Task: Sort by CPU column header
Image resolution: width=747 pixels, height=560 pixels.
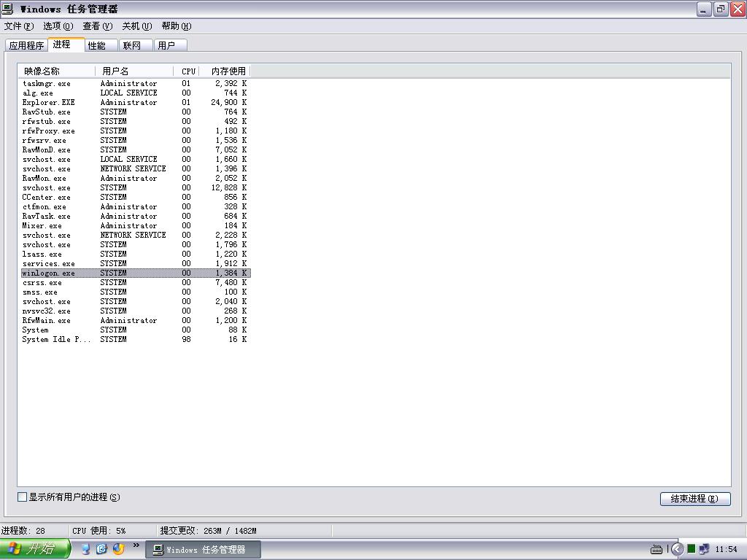Action: point(186,71)
